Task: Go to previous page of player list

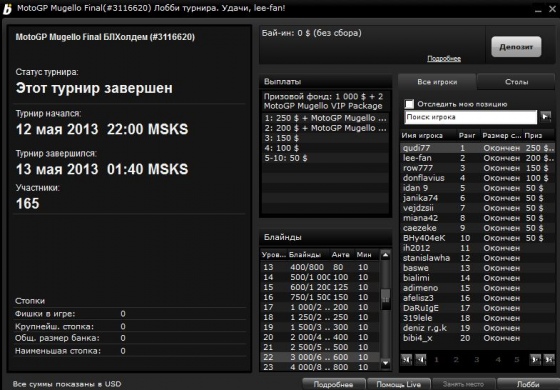Action: click(x=420, y=359)
